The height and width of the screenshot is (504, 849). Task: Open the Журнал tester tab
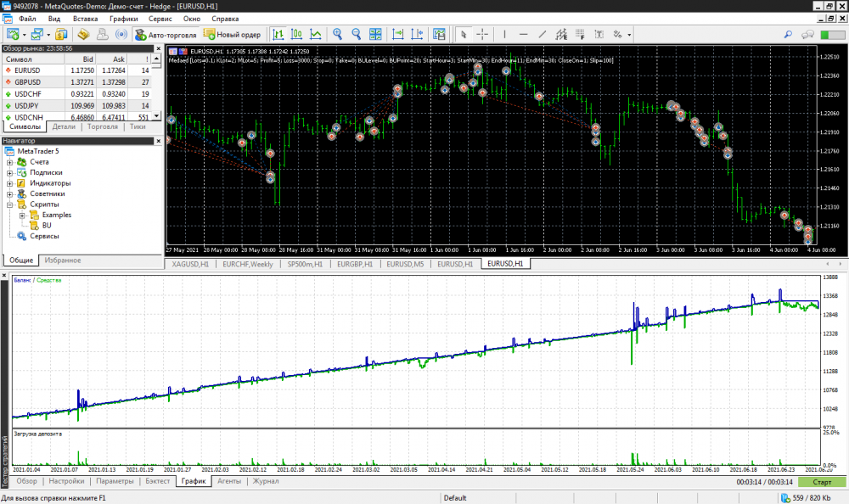click(266, 481)
